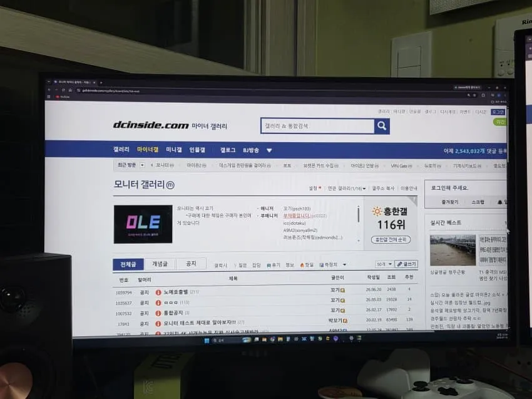The height and width of the screenshot is (399, 532).
Task: Expand the prefix filter dropdown arrow
Action: point(344,264)
